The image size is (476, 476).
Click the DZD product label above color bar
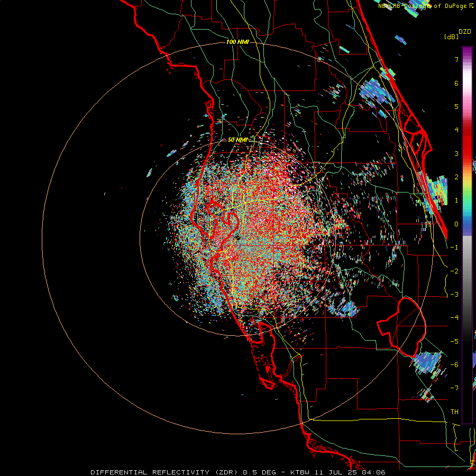pyautogui.click(x=465, y=32)
